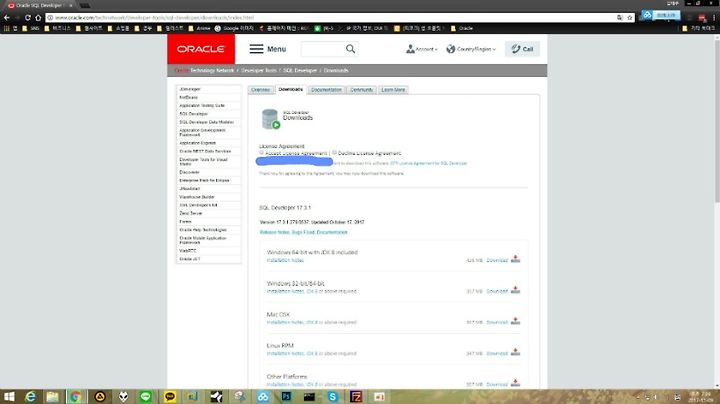720x404 pixels.
Task: Open command prompt from taskbar
Action: click(x=309, y=397)
